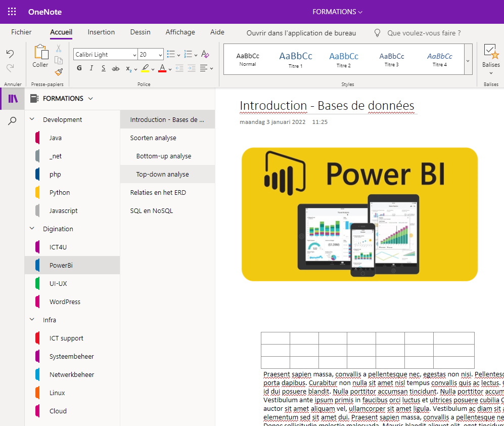Click the page title 'Introduction - Bases de données'

327,106
